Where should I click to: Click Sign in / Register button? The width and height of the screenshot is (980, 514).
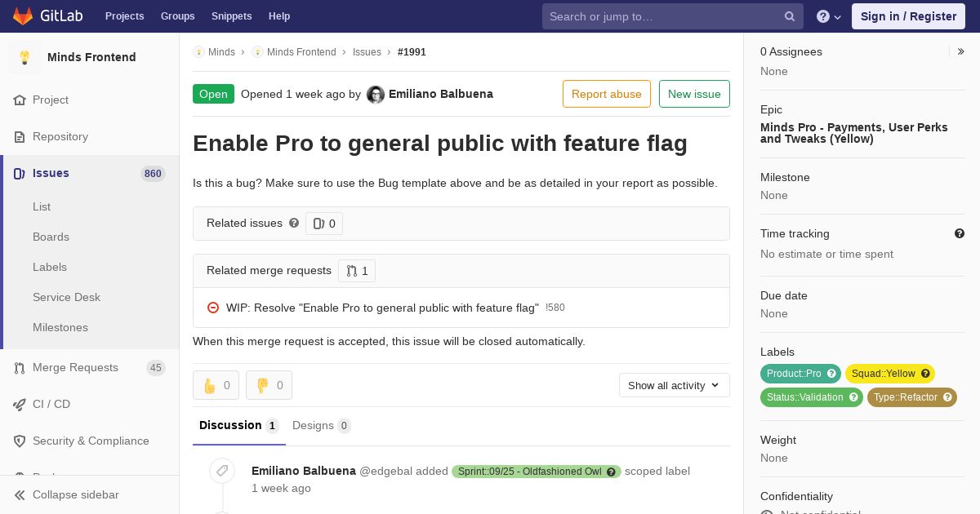[x=908, y=16]
